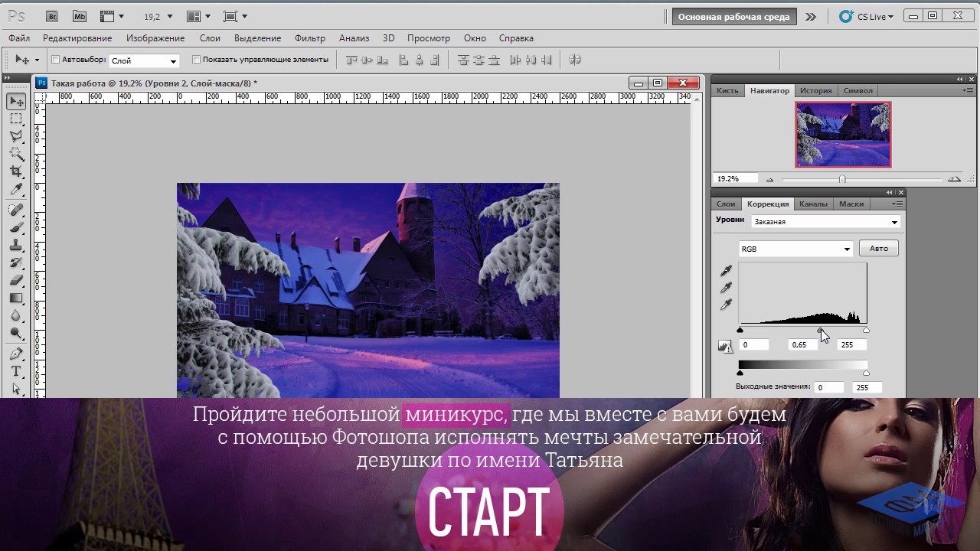This screenshot has height=551, width=980.
Task: Align left edges of layers
Action: 405,60
